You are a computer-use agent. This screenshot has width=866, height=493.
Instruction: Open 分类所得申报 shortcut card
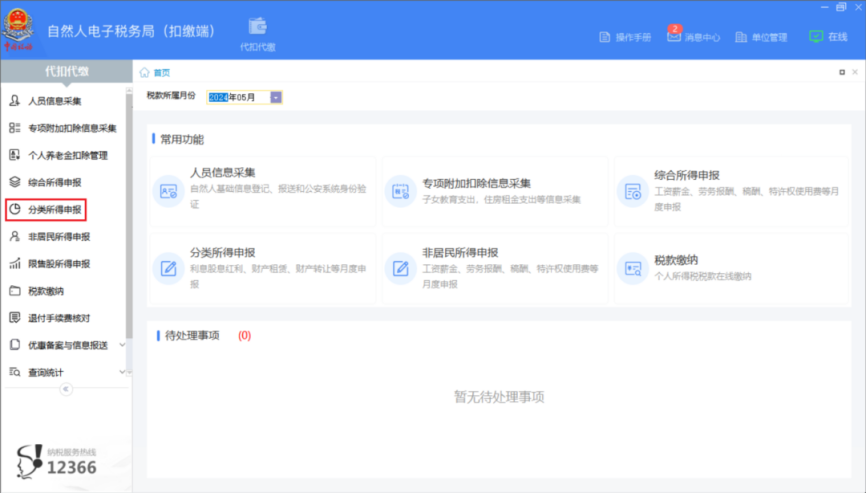(262, 267)
